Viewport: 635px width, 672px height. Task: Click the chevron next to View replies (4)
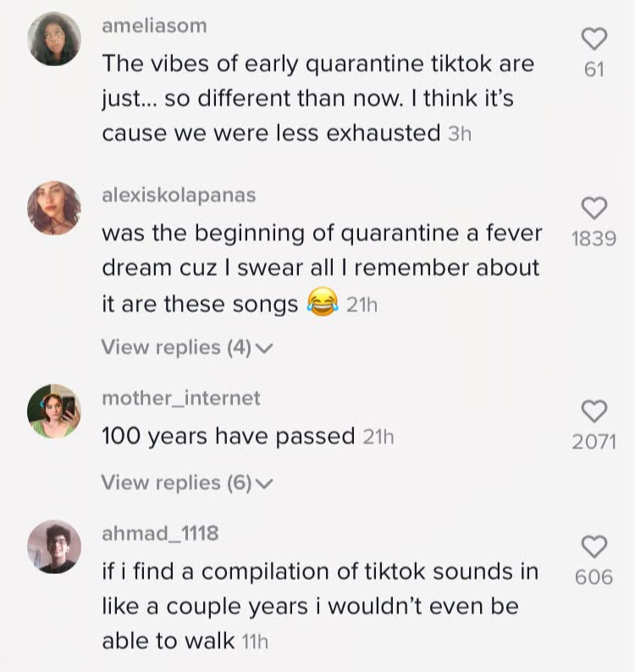point(264,348)
